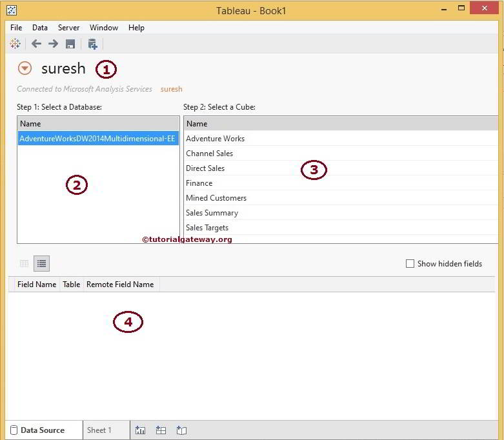Create a new dashboard icon

161,430
